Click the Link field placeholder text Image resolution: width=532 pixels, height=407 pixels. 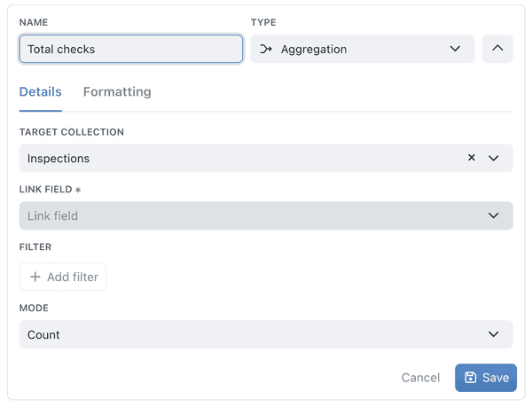point(52,215)
